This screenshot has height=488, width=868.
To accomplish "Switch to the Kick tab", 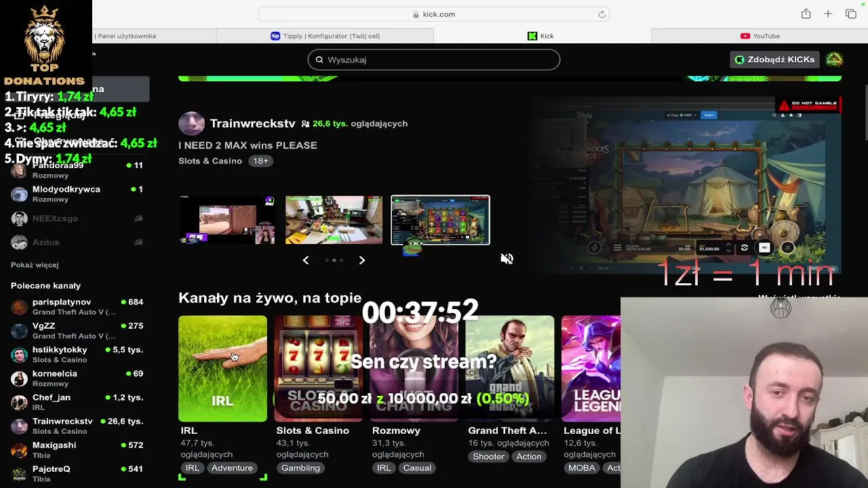I will 542,36.
